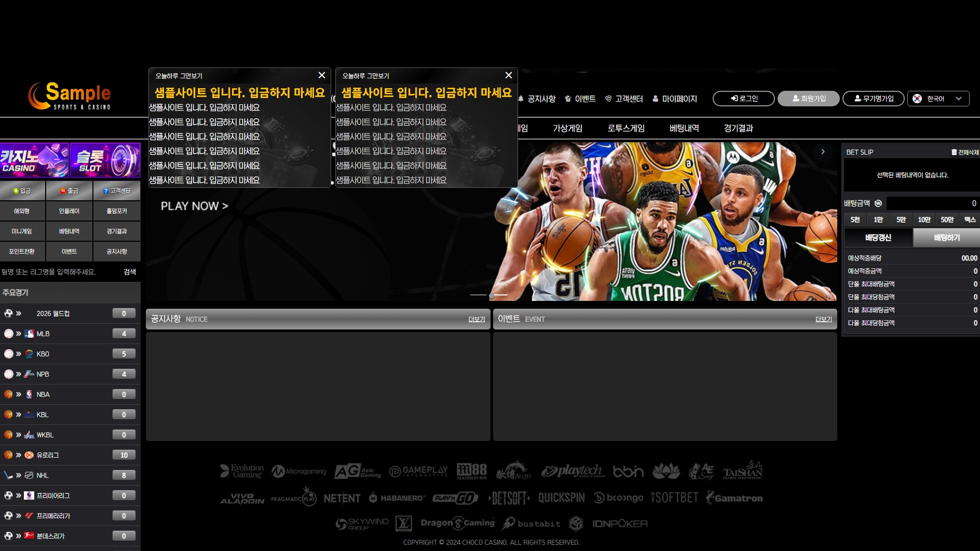Select 미니게임 in the sidebar grid
The image size is (980, 551).
point(22,231)
